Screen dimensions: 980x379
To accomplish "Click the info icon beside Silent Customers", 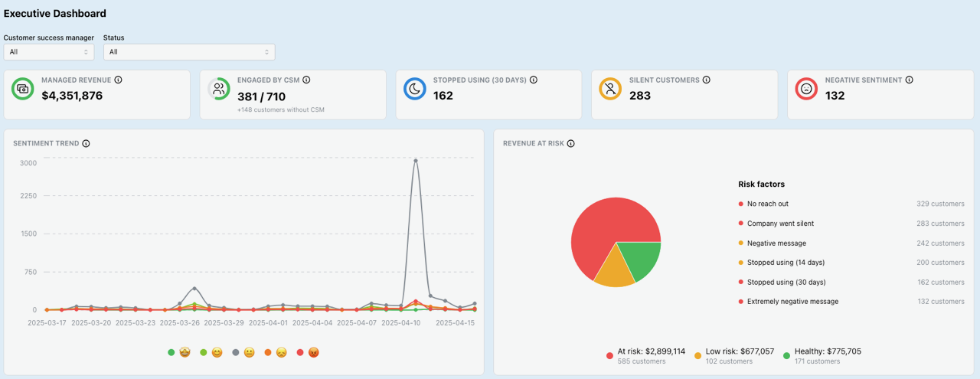I will [x=707, y=80].
